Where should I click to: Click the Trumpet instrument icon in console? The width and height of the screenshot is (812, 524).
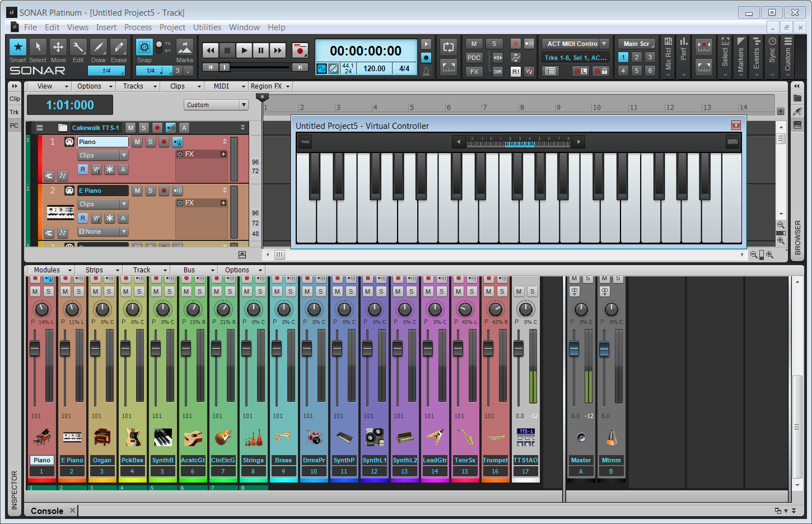[x=495, y=437]
